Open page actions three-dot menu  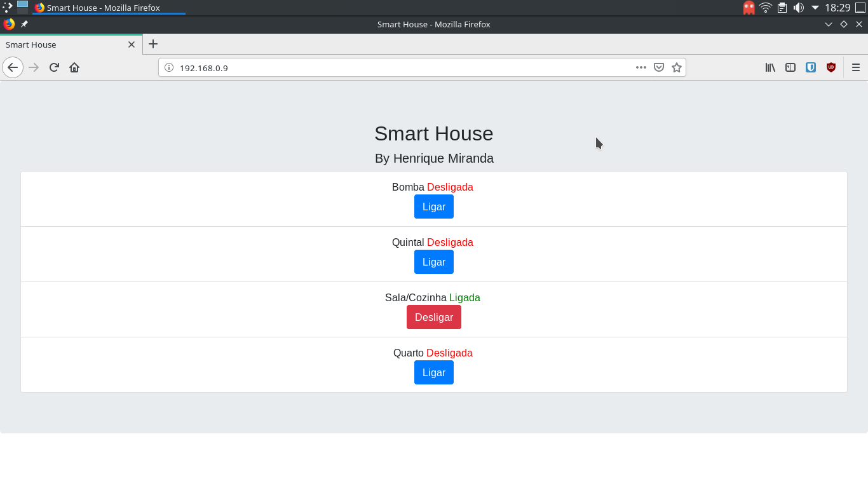click(641, 67)
